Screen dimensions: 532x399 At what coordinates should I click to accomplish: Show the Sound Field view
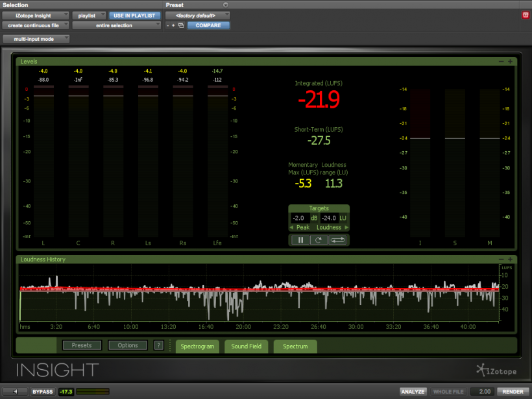[246, 346]
